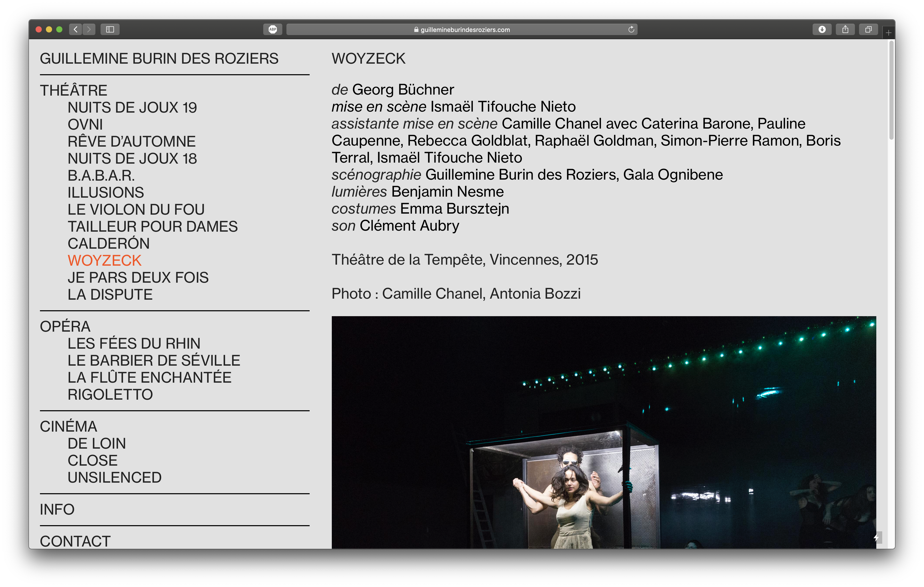Add a new tab with plus button
Viewport: 924px width, 587px height.
[x=888, y=33]
